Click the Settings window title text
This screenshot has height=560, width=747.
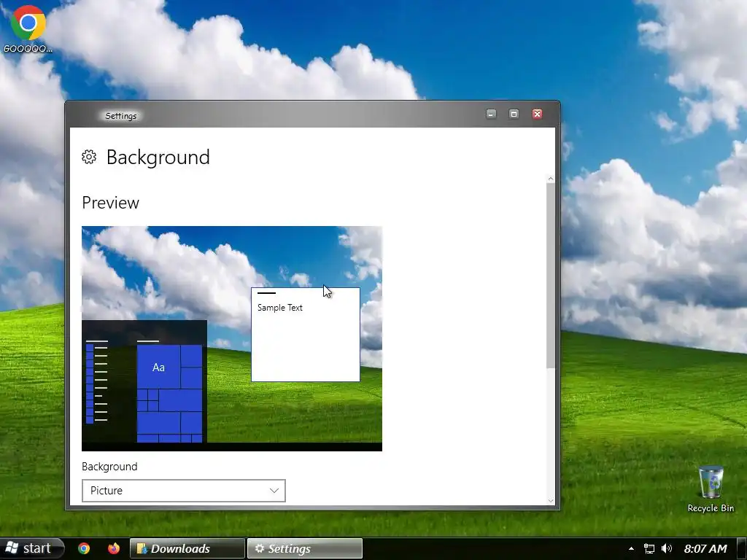coord(120,116)
